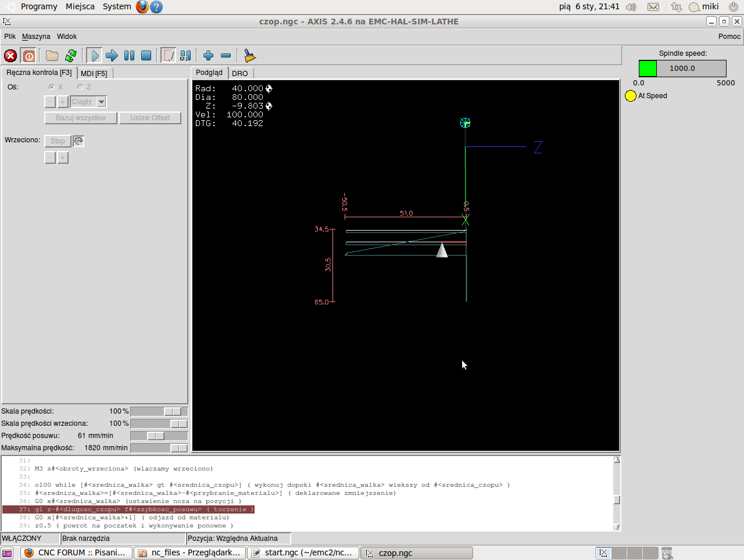This screenshot has width=744, height=560.
Task: Open start.ngc editor taskbar window
Action: click(303, 553)
